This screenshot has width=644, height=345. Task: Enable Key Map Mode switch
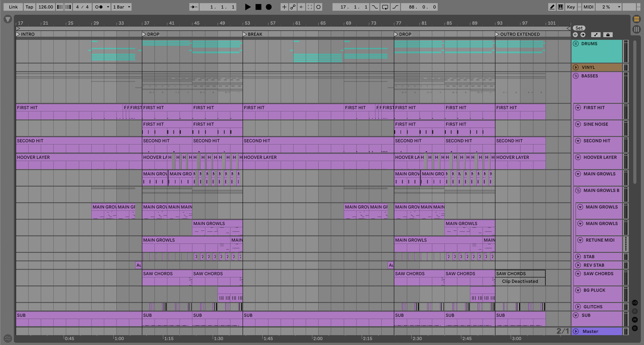tap(571, 7)
